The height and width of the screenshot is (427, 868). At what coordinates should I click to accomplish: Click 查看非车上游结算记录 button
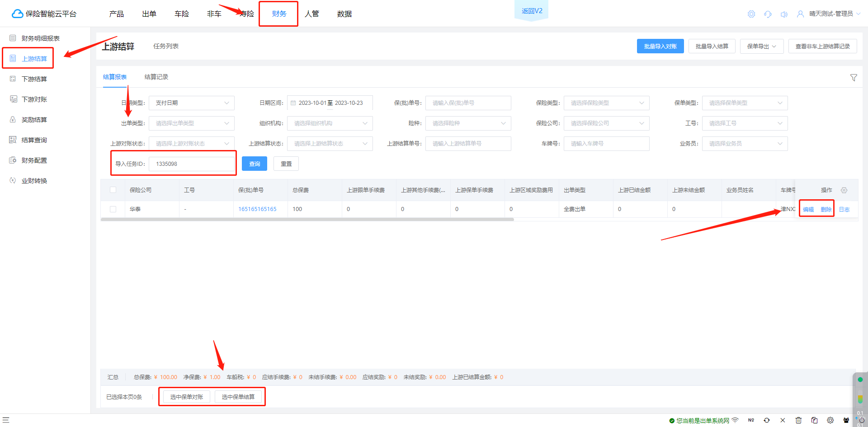pos(823,46)
